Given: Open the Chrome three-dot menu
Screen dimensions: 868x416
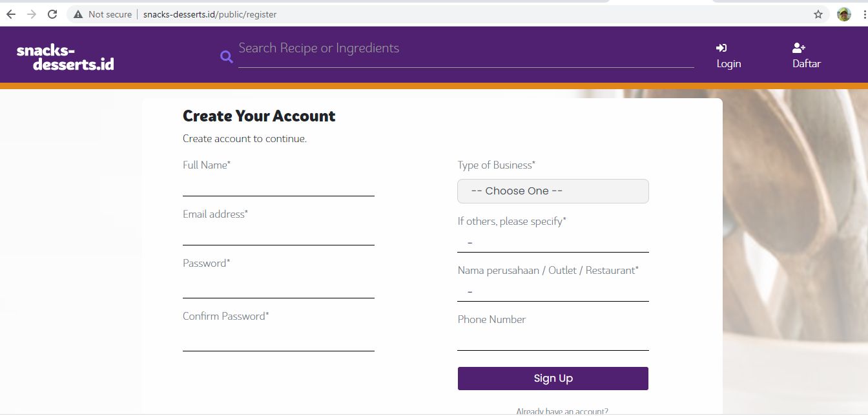Looking at the screenshot, I should [x=863, y=14].
